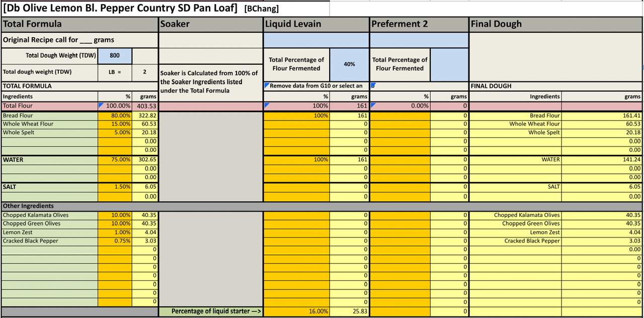Select the Cracked Black Pepper 0.75% cell

(x=115, y=241)
